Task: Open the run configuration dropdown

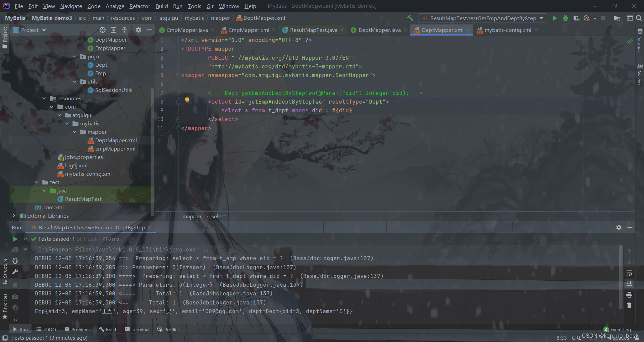Action: pos(541,18)
